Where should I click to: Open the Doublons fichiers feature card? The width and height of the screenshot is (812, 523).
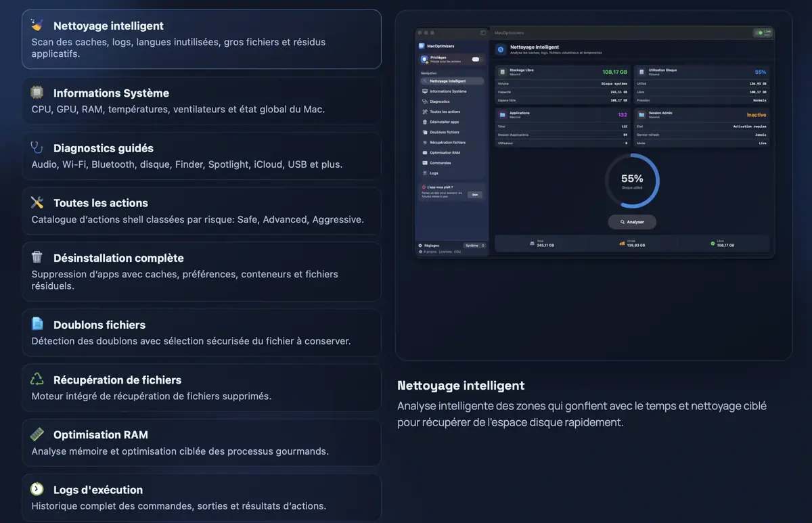(201, 332)
